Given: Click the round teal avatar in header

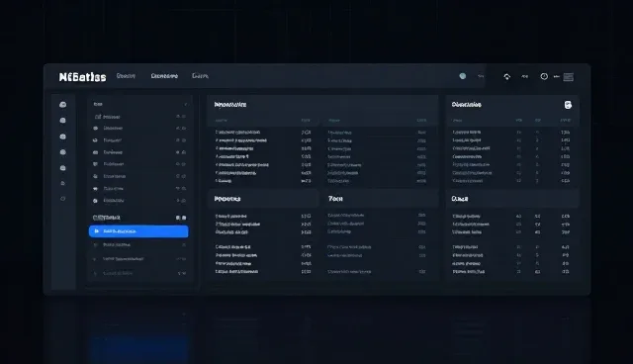Looking at the screenshot, I should click(463, 76).
